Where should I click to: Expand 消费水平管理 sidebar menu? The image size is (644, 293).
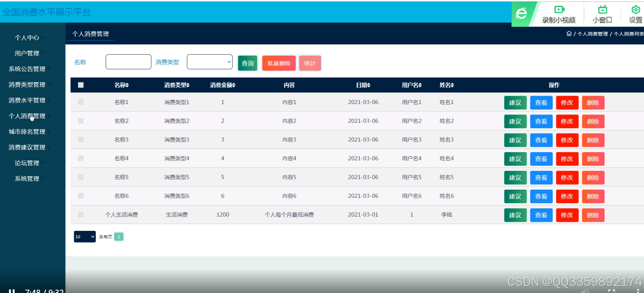click(x=27, y=100)
